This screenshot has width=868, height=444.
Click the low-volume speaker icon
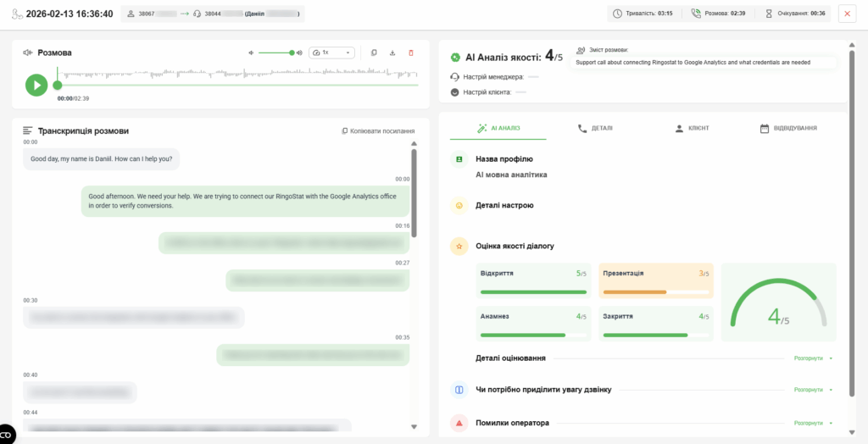pyautogui.click(x=251, y=53)
